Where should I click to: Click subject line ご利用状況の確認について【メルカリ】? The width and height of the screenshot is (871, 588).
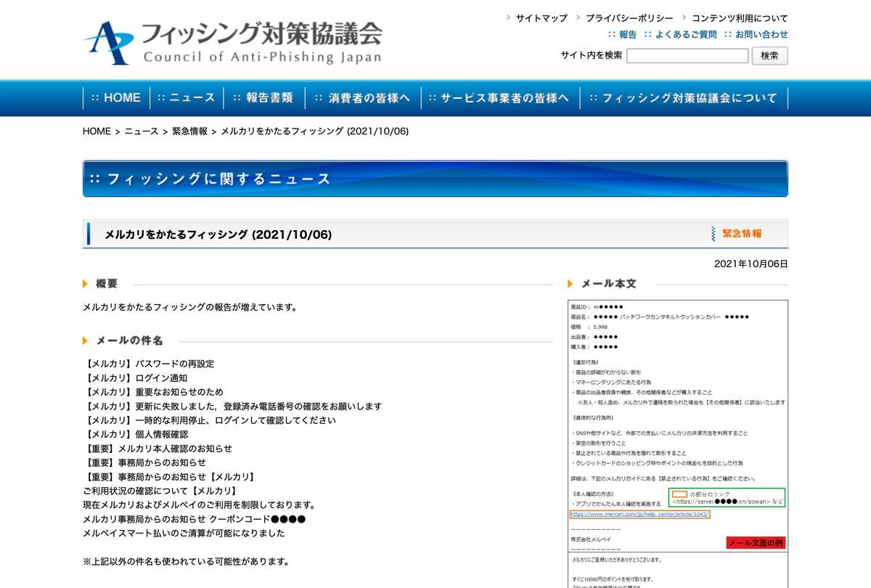[x=160, y=491]
